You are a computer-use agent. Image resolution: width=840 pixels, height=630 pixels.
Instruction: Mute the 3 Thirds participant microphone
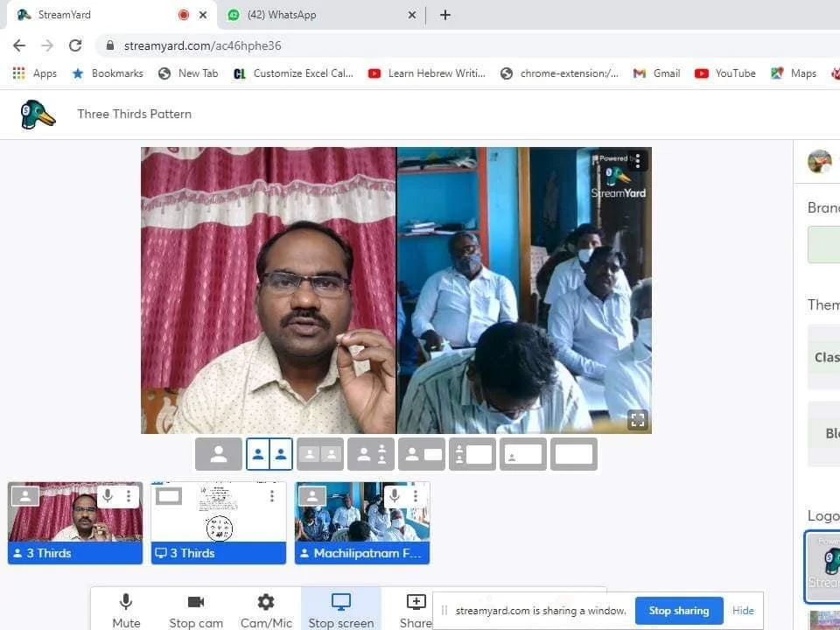point(105,496)
